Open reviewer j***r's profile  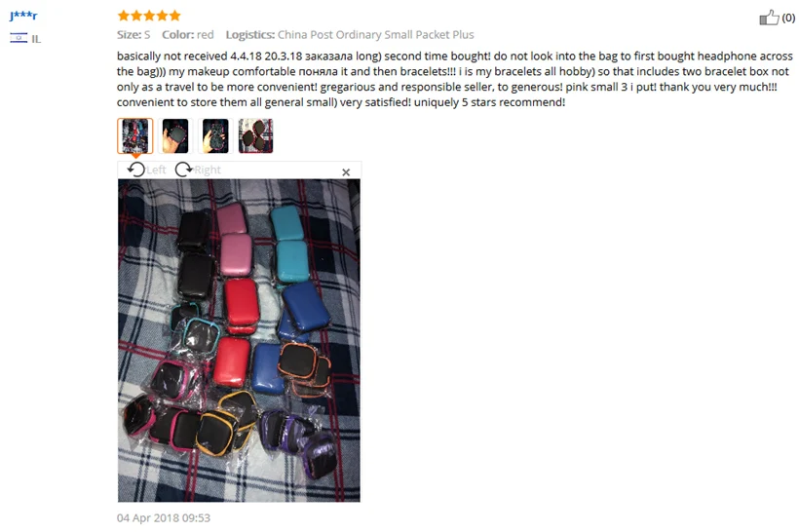point(23,16)
